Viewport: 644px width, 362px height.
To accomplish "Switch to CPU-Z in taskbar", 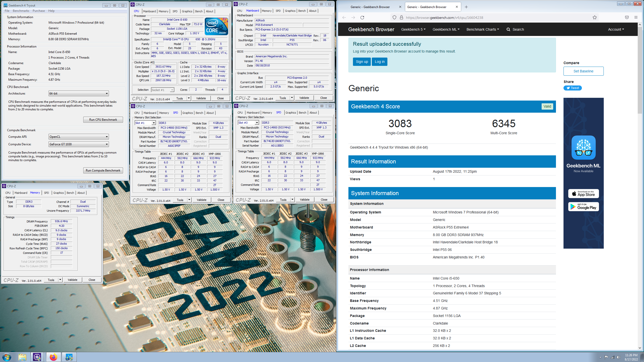I will point(37,357).
